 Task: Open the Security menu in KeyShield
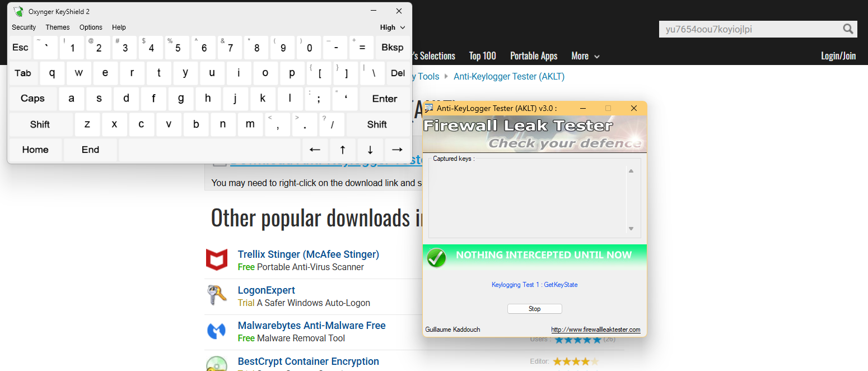pyautogui.click(x=24, y=27)
